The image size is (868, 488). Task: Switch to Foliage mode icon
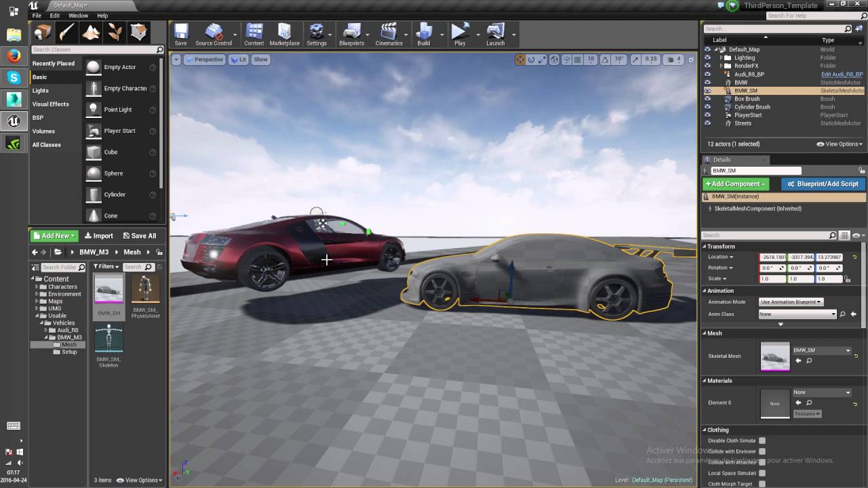[115, 33]
